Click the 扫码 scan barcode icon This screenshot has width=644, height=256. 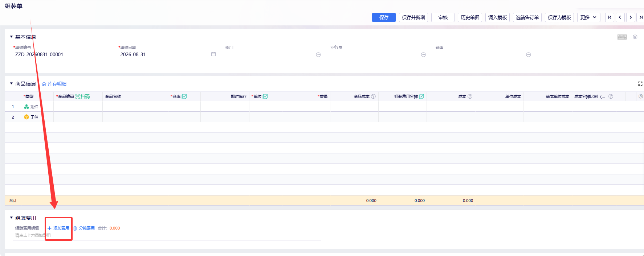pos(78,96)
